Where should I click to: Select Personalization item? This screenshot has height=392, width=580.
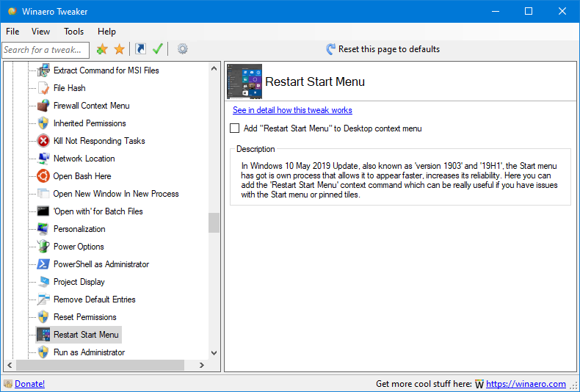(x=79, y=229)
